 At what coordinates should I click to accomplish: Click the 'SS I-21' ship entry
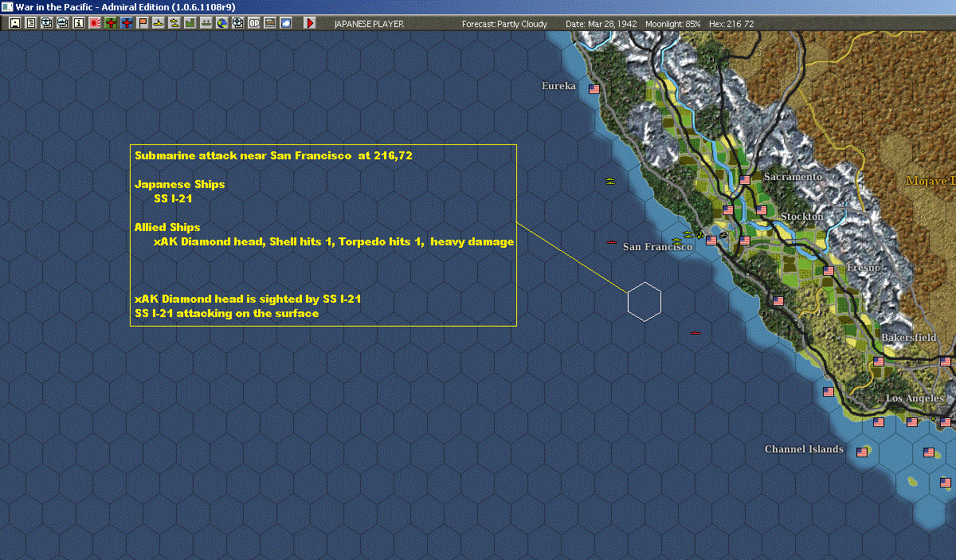point(173,198)
